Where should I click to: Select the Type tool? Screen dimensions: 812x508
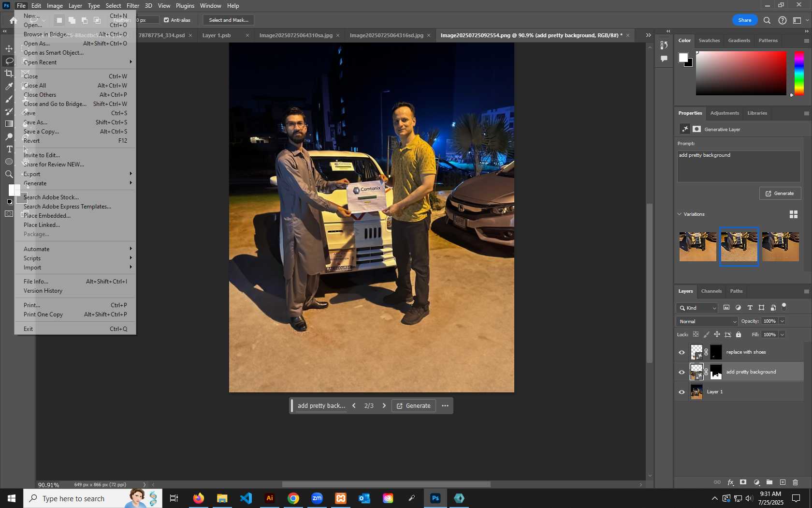pyautogui.click(x=9, y=149)
